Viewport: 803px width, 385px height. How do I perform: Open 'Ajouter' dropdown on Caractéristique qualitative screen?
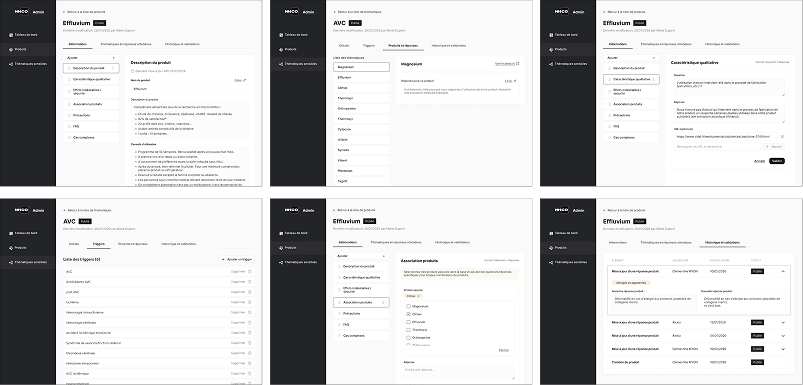pos(631,58)
